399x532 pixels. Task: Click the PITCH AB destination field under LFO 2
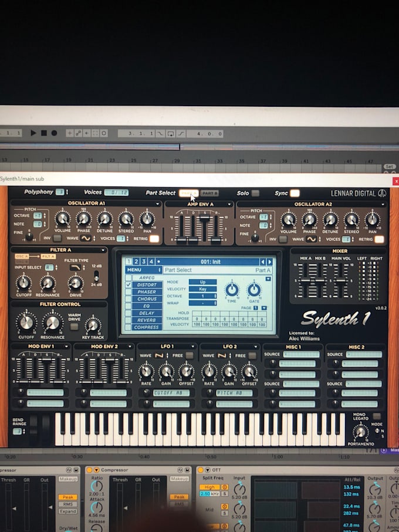(x=234, y=393)
